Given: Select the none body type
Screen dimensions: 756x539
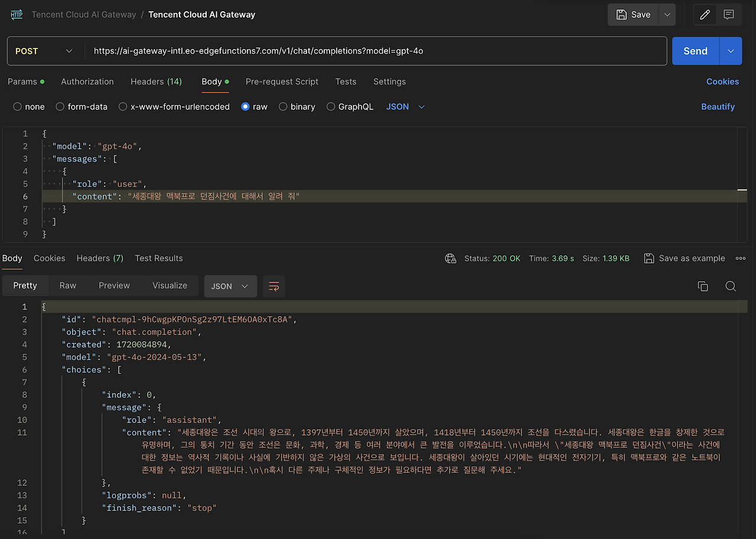Looking at the screenshot, I should click(x=29, y=107).
